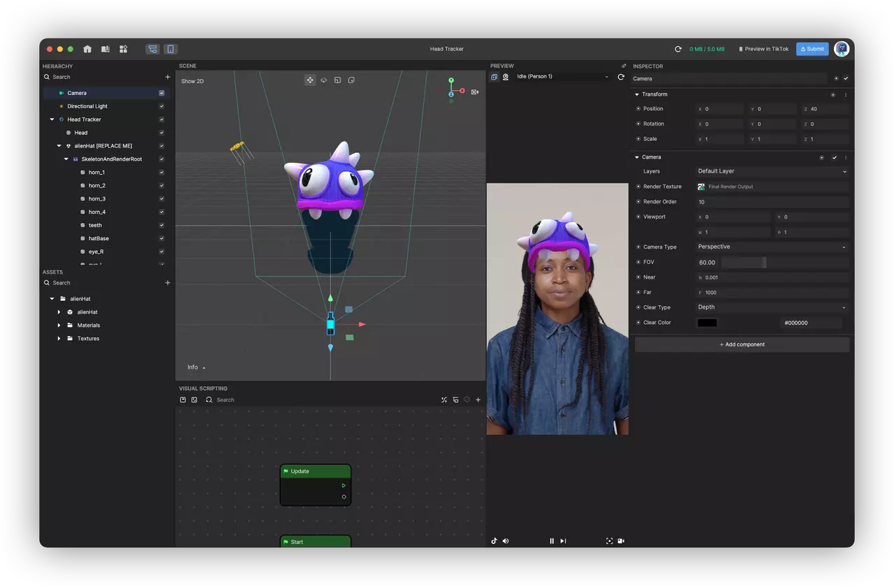Image resolution: width=894 pixels, height=588 pixels.
Task: Toggle the Camera component enabled checkmark
Action: pyautogui.click(x=834, y=157)
